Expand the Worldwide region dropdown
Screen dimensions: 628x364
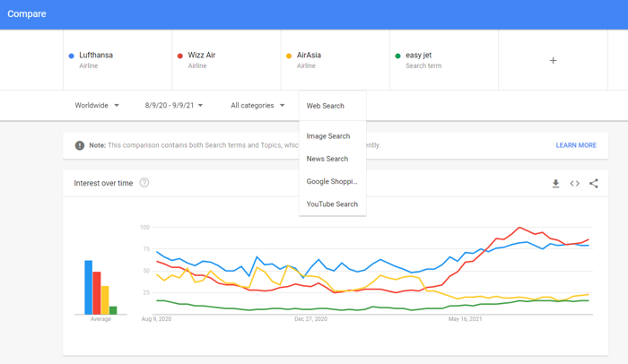(97, 106)
